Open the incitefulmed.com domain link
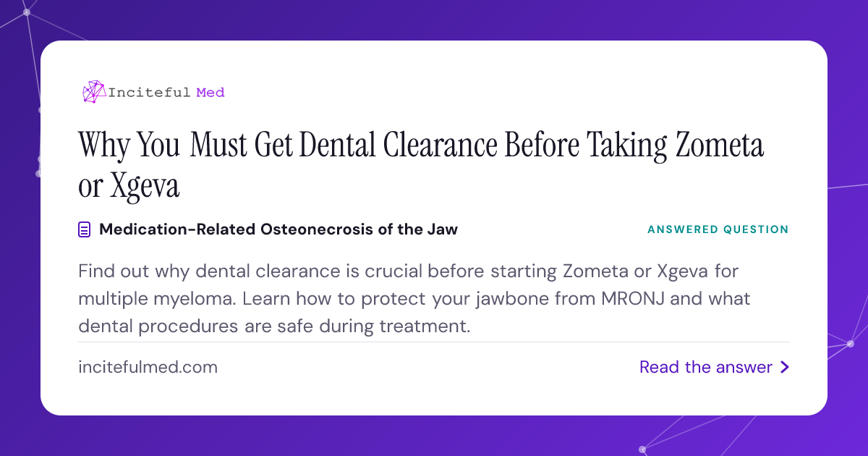Viewport: 868px width, 456px height. coord(148,367)
